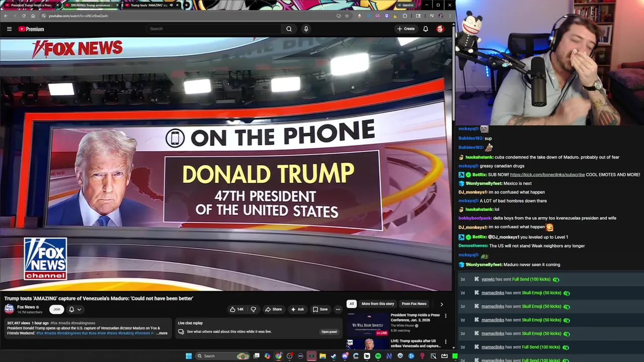
Task: Open more actions ellipsis beside Save
Action: [338, 309]
